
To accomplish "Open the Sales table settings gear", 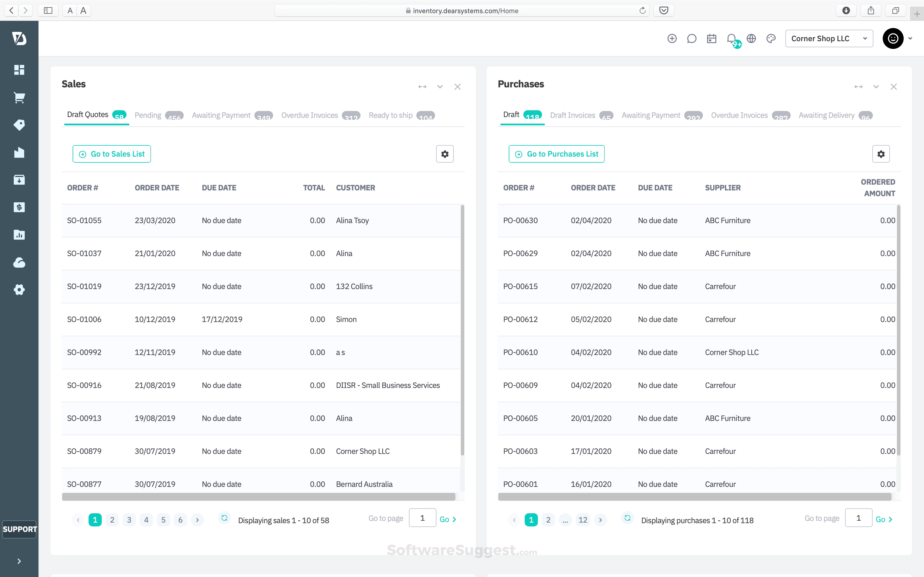I will [445, 154].
